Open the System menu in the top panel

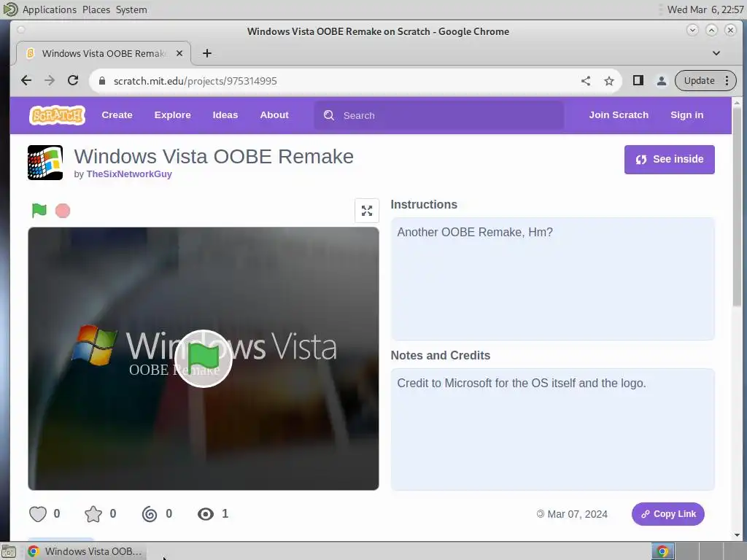(131, 9)
